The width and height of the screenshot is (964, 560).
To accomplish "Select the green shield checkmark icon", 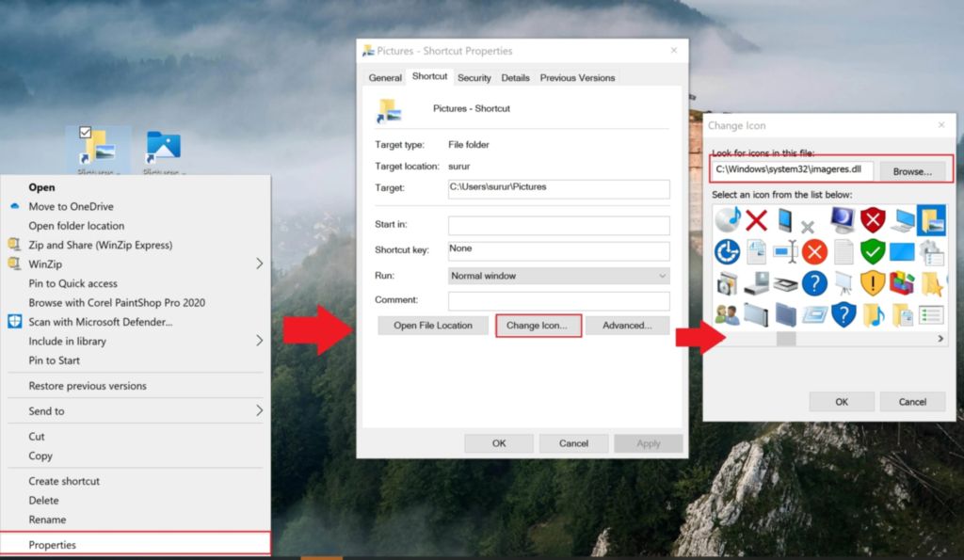I will pyautogui.click(x=873, y=251).
